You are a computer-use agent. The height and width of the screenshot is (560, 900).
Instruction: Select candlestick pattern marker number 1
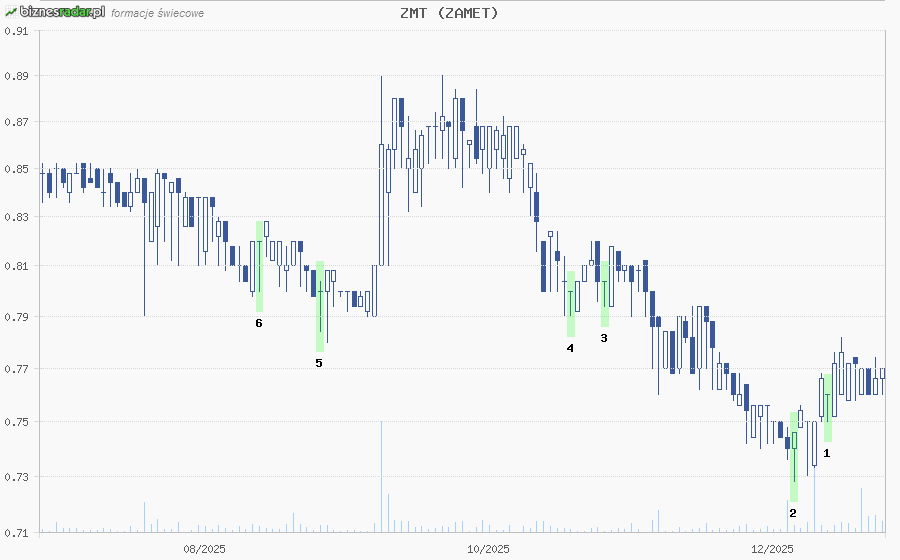coord(826,453)
